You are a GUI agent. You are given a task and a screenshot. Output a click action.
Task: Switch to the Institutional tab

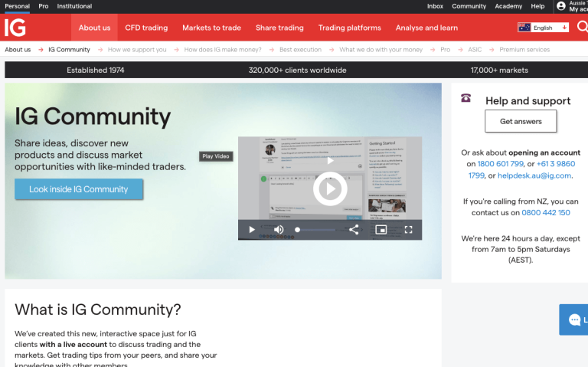click(74, 6)
